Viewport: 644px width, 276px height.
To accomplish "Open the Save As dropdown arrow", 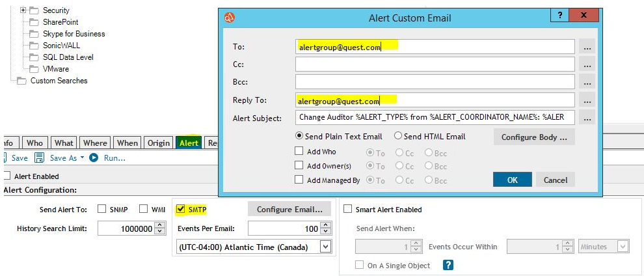I will (x=82, y=158).
